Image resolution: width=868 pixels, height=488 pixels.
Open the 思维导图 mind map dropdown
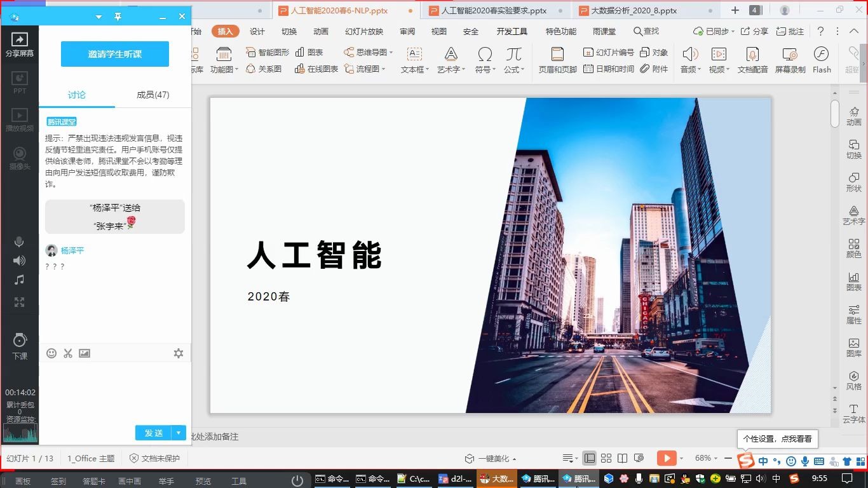(369, 52)
